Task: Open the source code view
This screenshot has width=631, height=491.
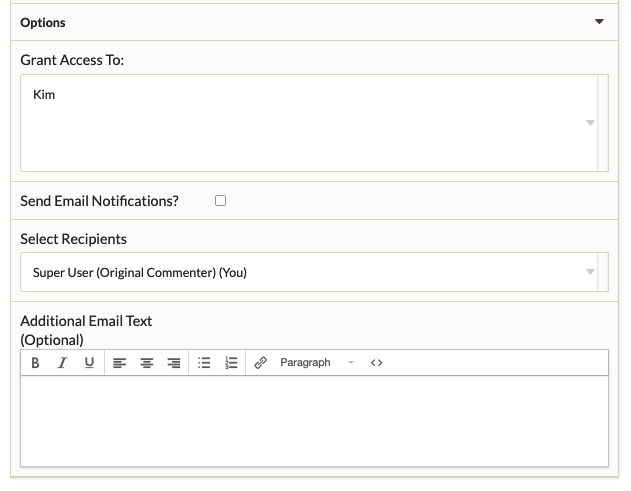Action: (376, 363)
